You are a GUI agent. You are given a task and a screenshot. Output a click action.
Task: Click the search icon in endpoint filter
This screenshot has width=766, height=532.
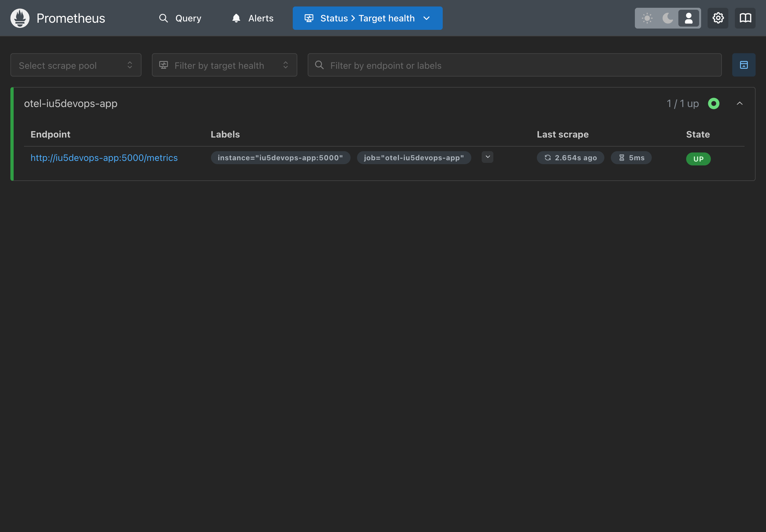[319, 65]
